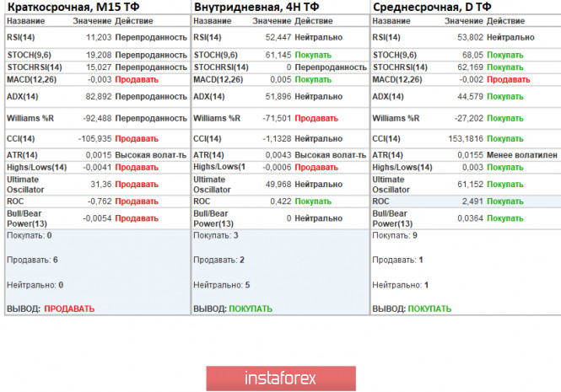Click 'Нейтрально: 1' summary in D table

(x=401, y=285)
